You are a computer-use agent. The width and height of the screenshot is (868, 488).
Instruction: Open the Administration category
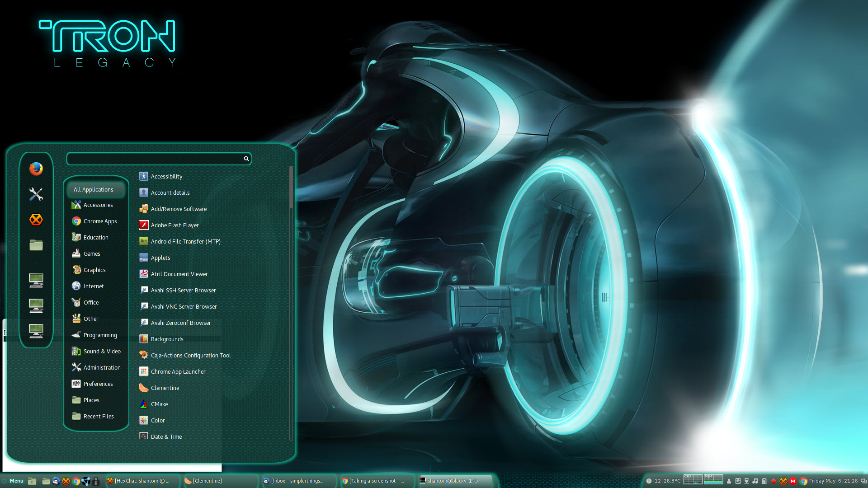(96, 368)
